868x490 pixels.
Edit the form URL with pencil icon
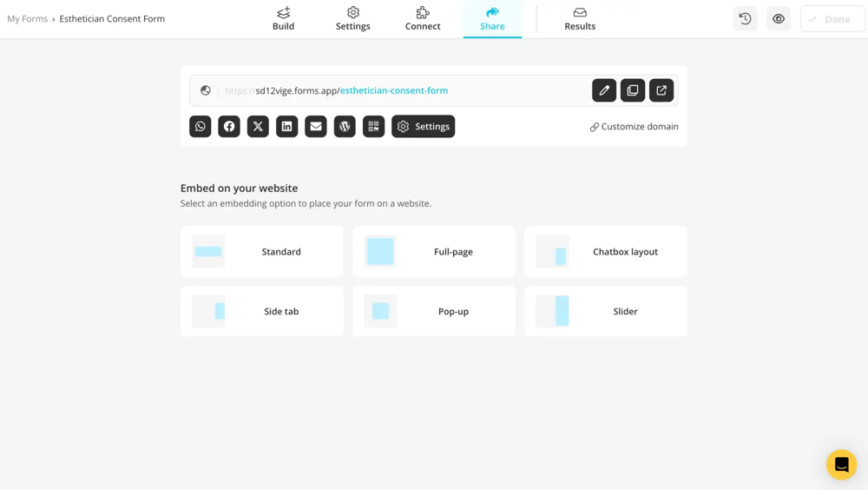pyautogui.click(x=604, y=90)
